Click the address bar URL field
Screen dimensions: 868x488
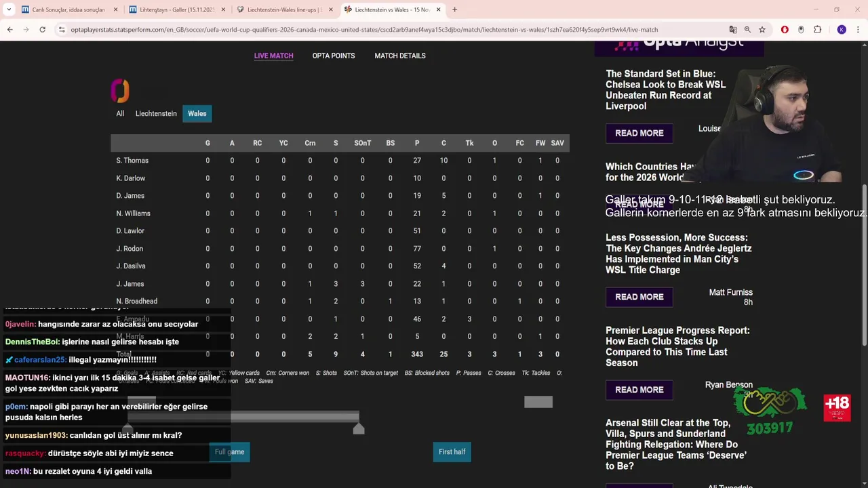(393, 30)
